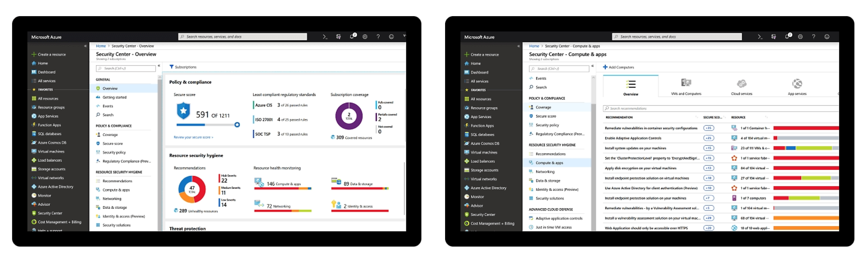Open Security Center in right window sidebar

(480, 215)
